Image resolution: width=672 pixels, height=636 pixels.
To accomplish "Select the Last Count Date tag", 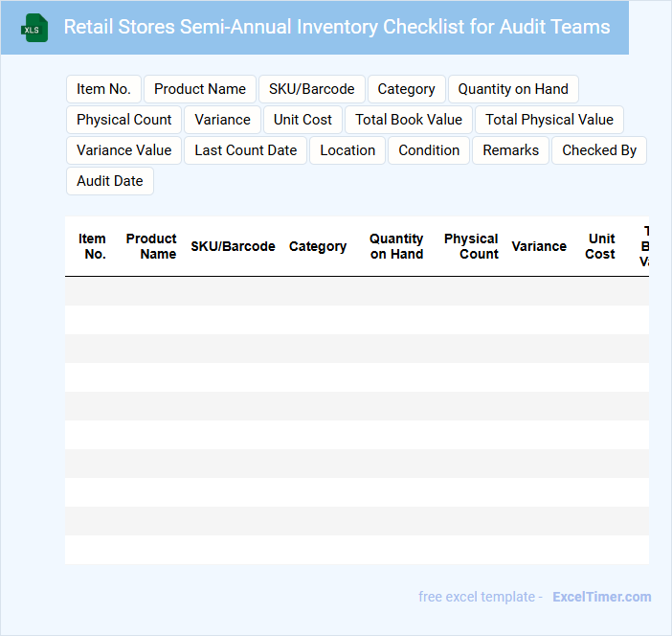I will [x=246, y=150].
